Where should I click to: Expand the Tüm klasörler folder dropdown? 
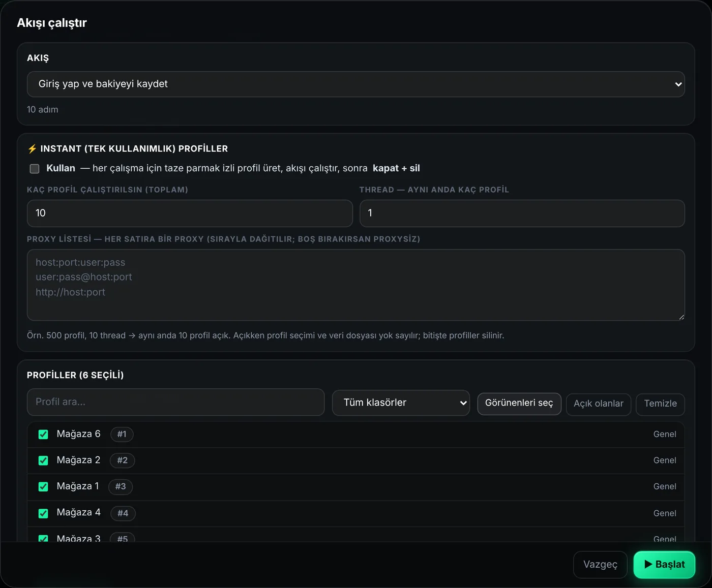[401, 403]
